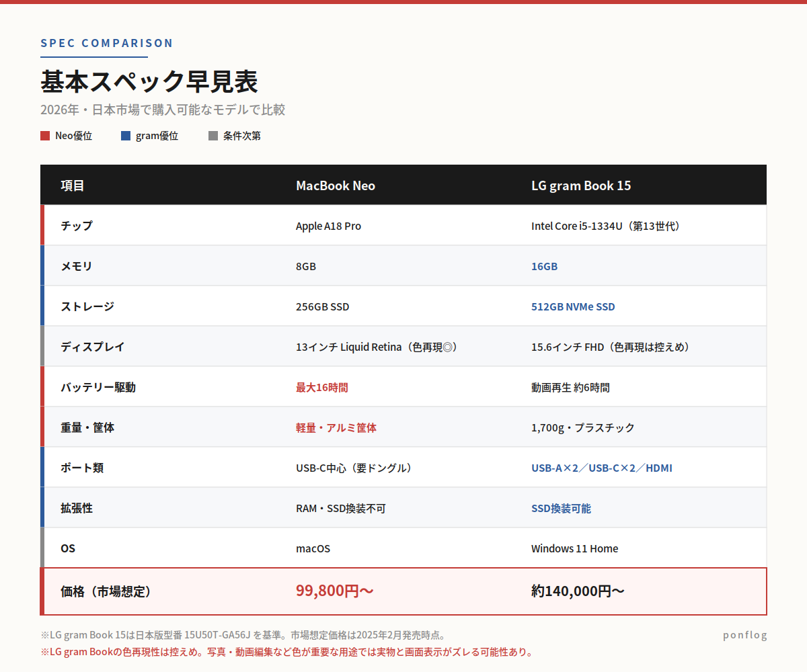807x672 pixels.
Task: Click the SPEC COMPARISON heading label
Action: pos(107,43)
